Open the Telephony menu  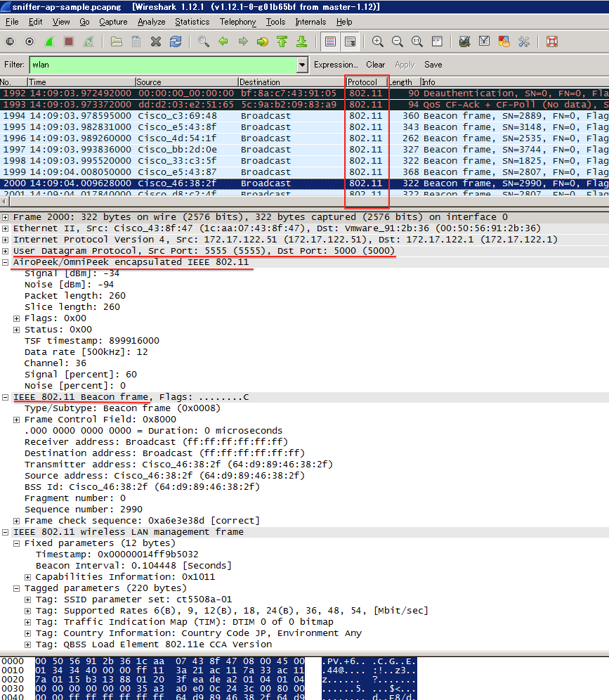coord(238,22)
